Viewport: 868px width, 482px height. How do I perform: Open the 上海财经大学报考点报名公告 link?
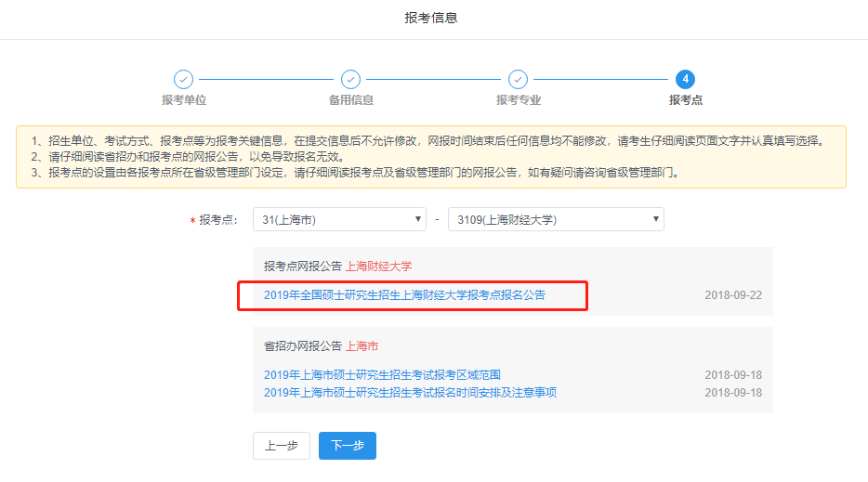click(404, 295)
